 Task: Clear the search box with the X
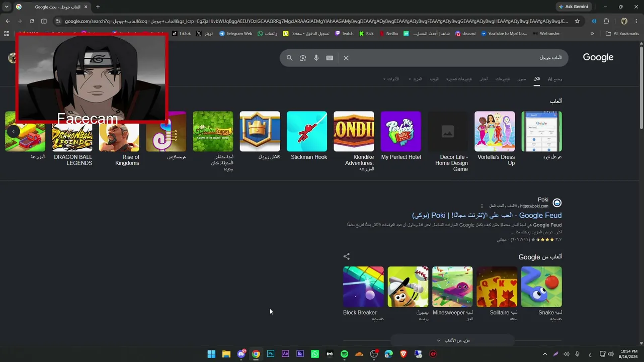[346, 58]
